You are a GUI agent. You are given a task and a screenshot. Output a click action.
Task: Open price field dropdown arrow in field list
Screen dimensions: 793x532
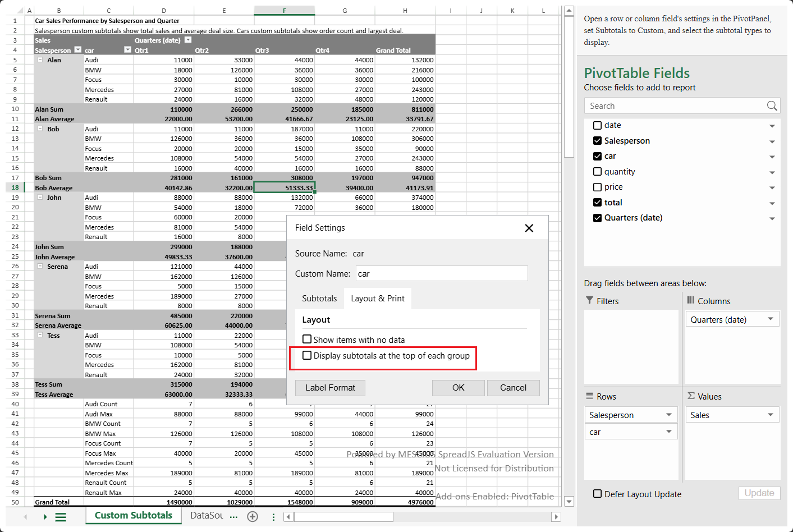pyautogui.click(x=772, y=188)
